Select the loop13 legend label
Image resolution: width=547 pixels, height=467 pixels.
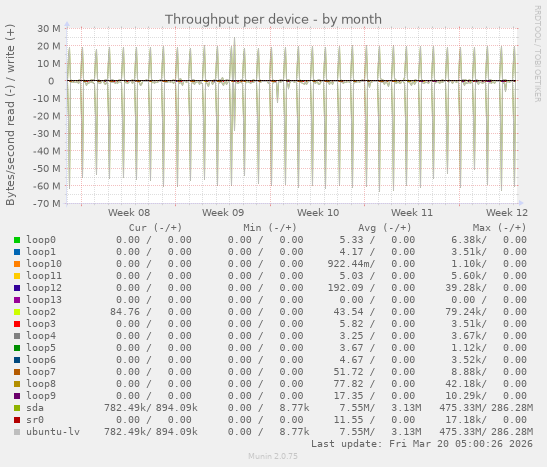pyautogui.click(x=44, y=300)
